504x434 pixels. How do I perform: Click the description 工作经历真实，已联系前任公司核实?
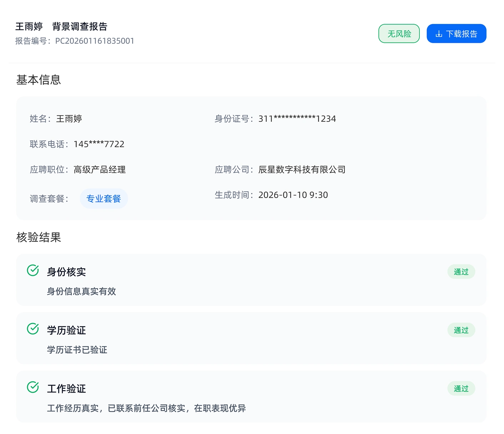(116, 408)
